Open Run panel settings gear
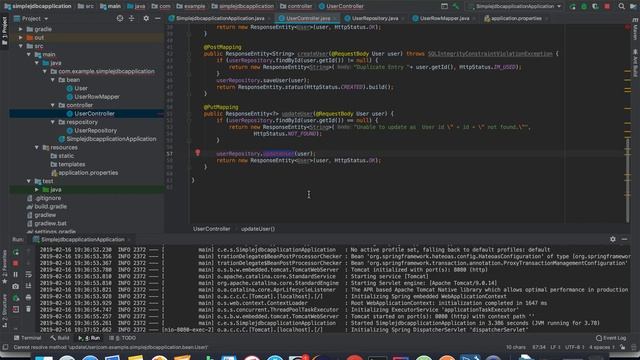The height and width of the screenshot is (360, 640). 613,239
